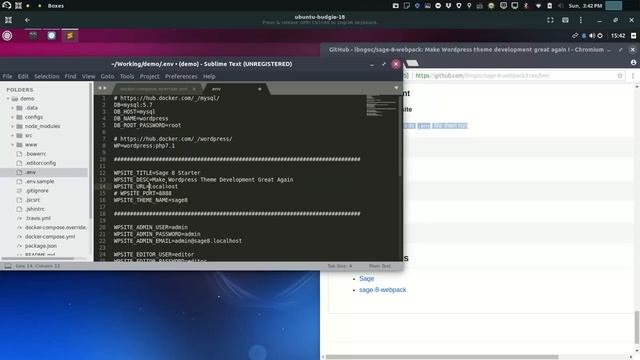
Task: Open the Selection menu
Action: (47, 76)
